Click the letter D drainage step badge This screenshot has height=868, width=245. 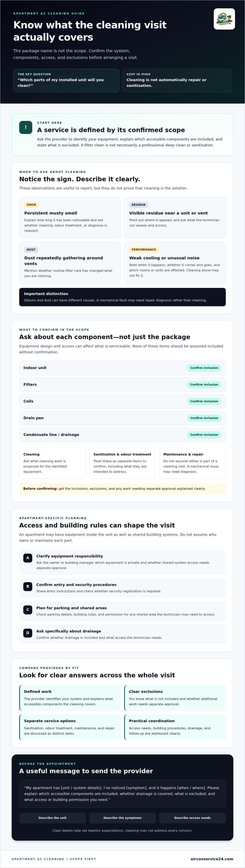pos(27,633)
